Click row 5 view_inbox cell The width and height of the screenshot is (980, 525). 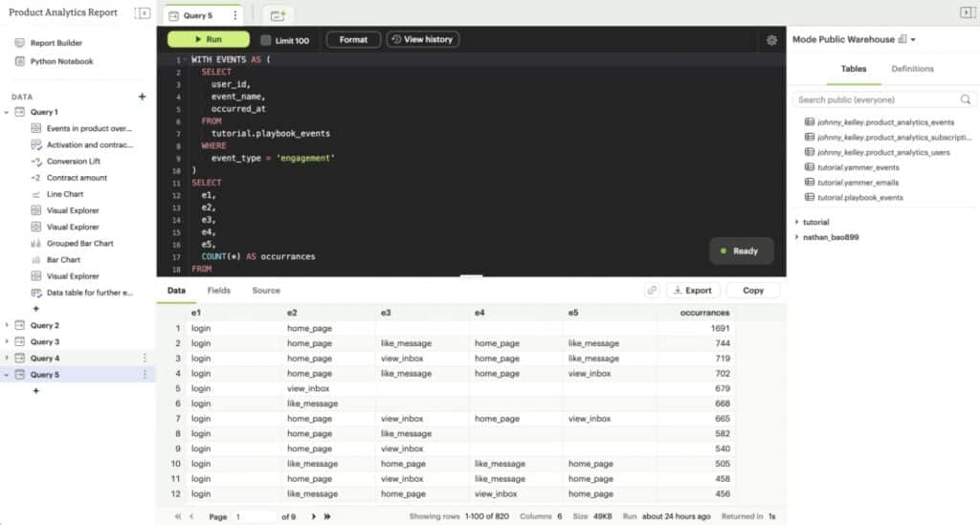[x=308, y=388]
